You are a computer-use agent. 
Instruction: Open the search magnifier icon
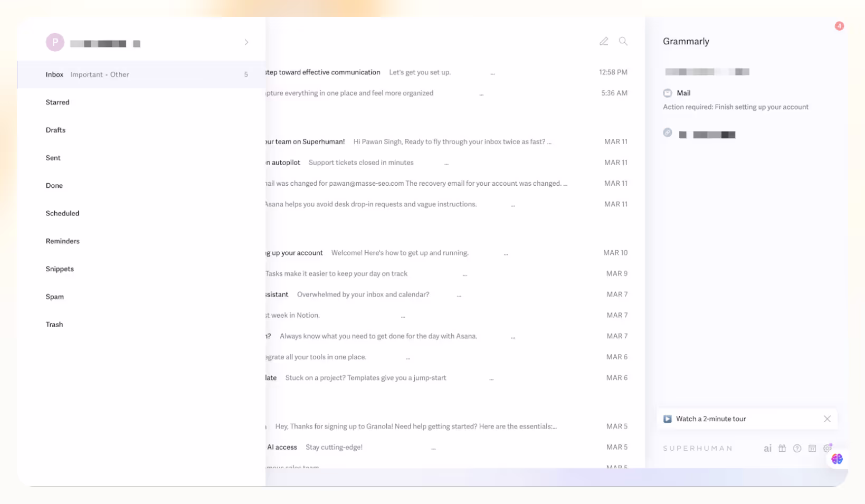[x=623, y=41]
